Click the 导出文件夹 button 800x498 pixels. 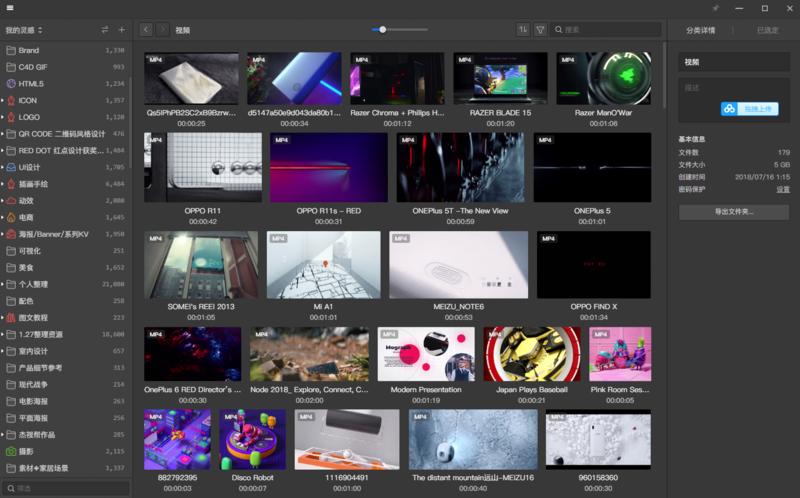point(734,212)
